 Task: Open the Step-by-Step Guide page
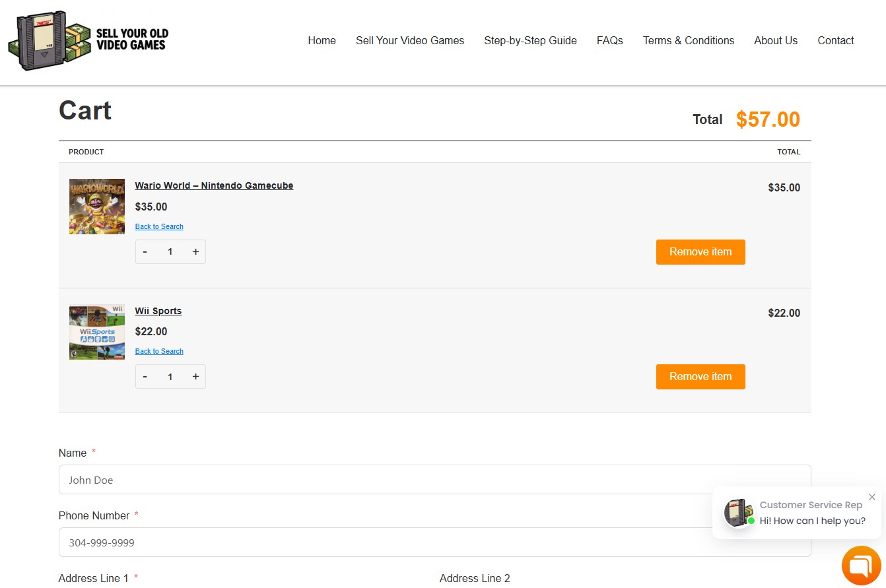[x=530, y=40]
